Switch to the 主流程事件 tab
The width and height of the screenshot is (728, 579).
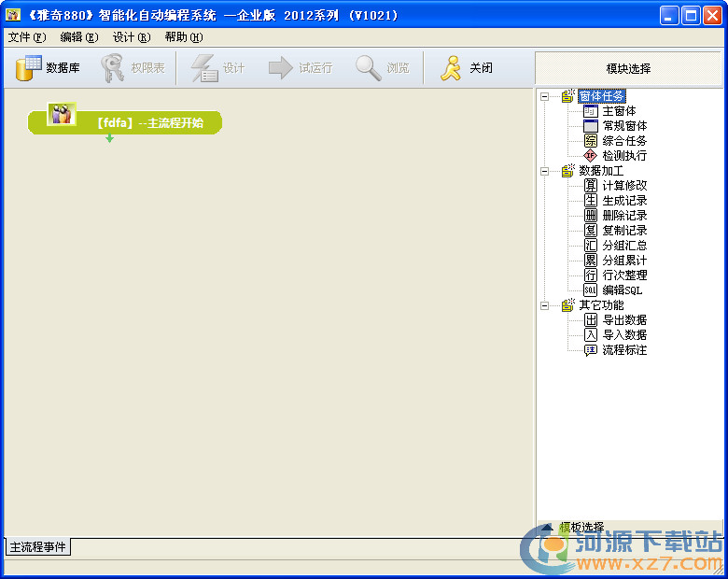(37, 547)
